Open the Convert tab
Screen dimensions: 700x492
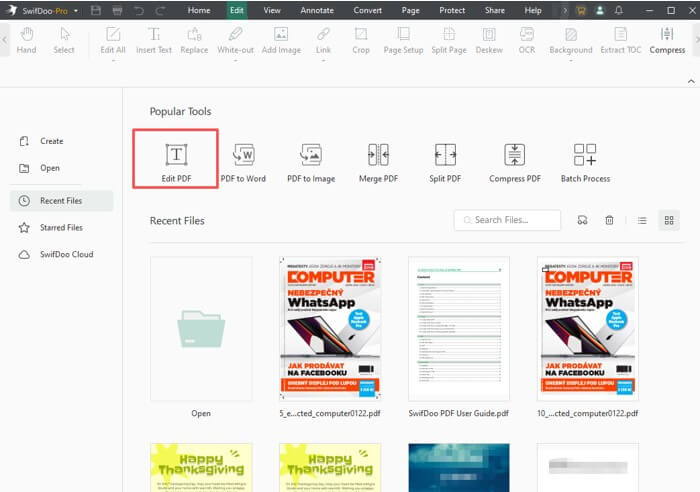[x=367, y=10]
